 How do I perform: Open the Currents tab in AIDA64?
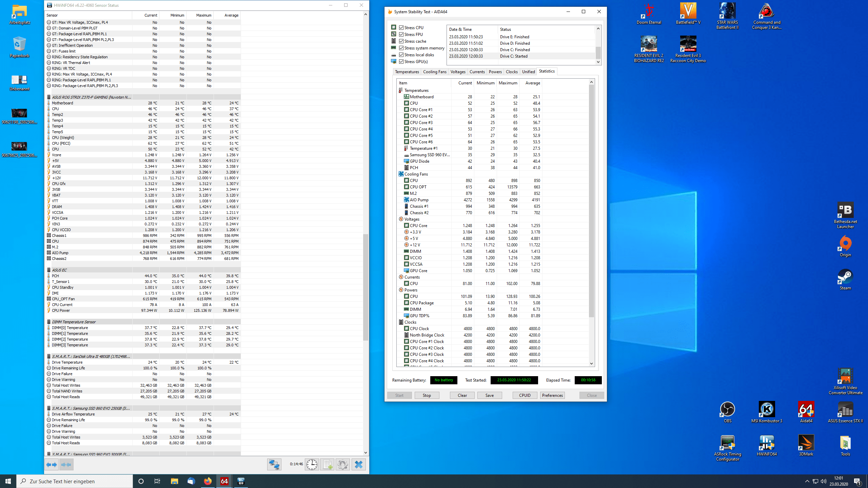[x=477, y=72]
